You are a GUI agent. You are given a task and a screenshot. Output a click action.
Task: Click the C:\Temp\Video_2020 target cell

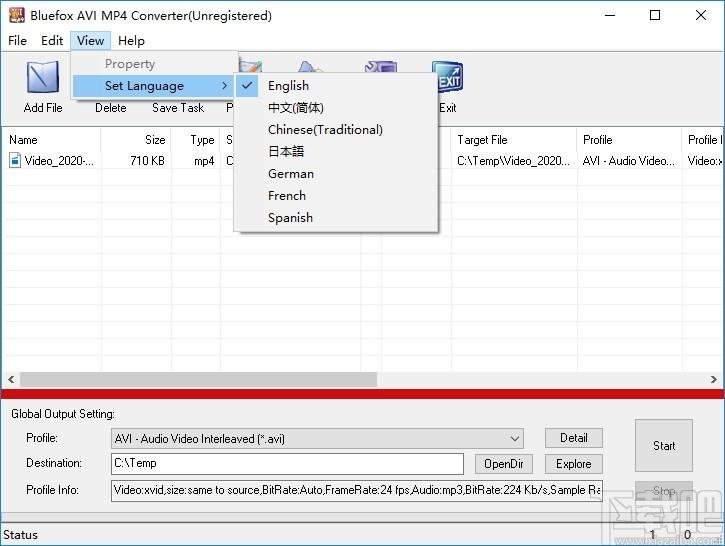(x=513, y=161)
